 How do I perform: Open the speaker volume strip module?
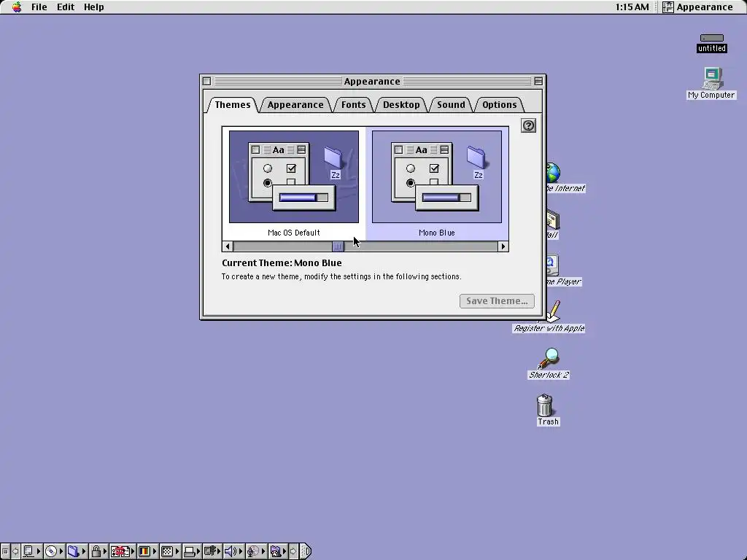pos(233,551)
